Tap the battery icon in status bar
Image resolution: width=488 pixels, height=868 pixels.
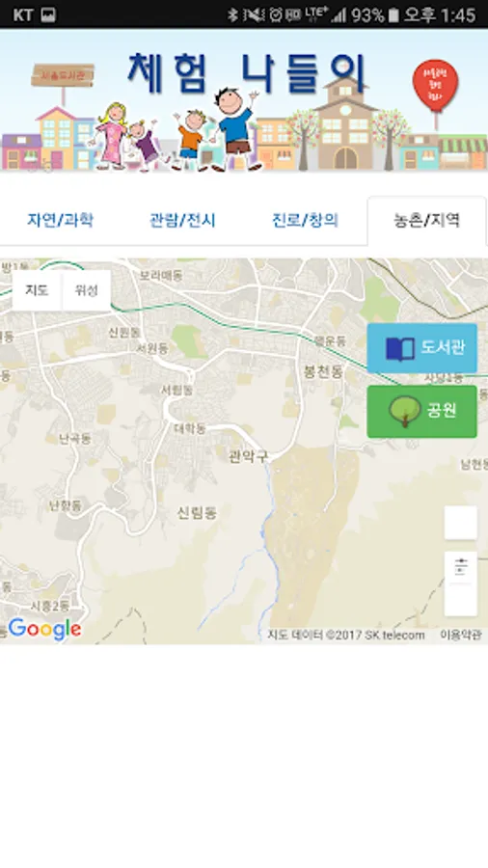(393, 14)
